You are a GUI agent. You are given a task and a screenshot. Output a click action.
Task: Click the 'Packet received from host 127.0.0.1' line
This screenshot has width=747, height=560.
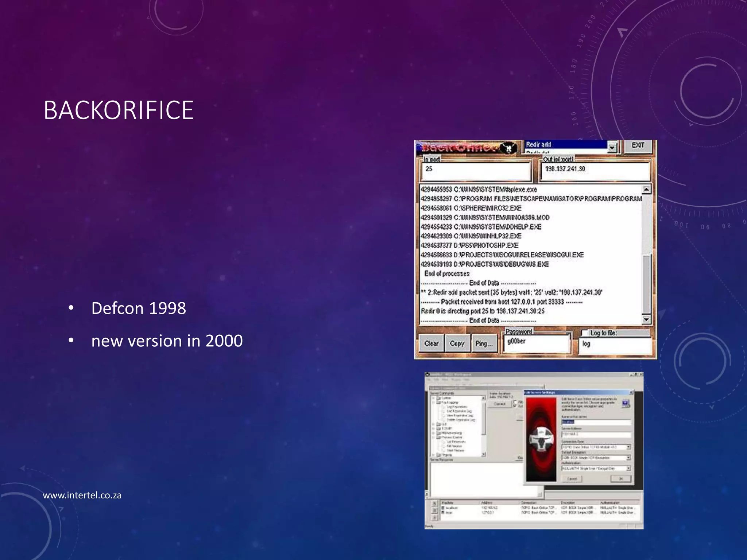(x=502, y=302)
